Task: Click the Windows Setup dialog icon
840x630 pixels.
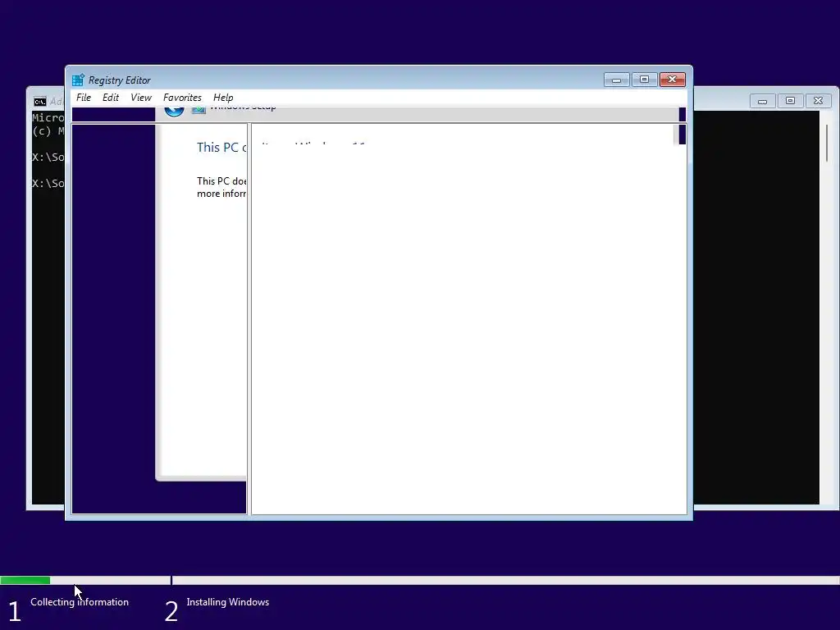Action: tap(199, 110)
